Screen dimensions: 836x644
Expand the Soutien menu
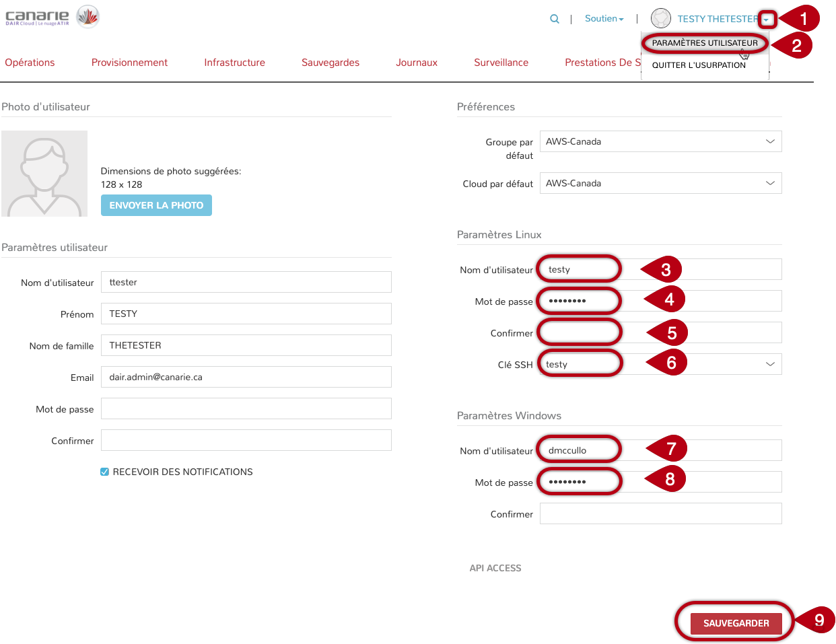604,19
